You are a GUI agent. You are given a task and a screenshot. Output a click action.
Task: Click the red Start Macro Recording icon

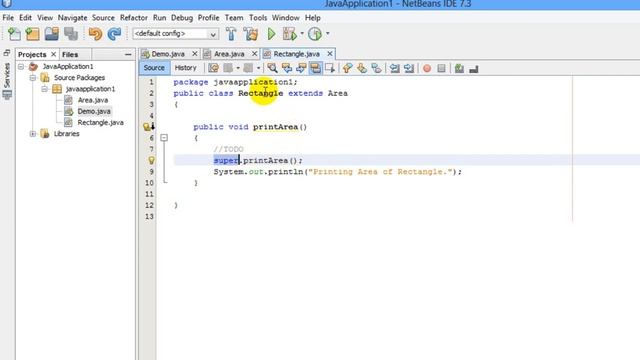pyautogui.click(x=427, y=68)
